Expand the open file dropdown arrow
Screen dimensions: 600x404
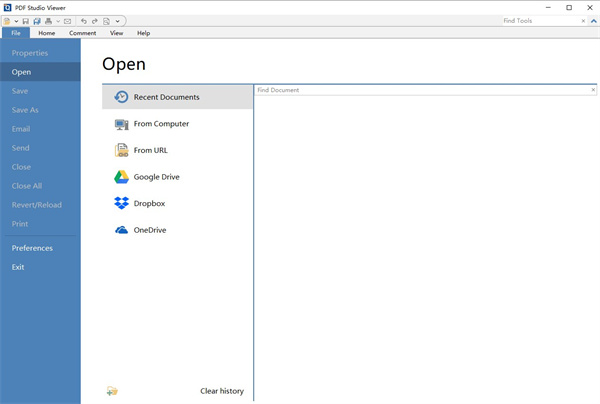click(16, 21)
